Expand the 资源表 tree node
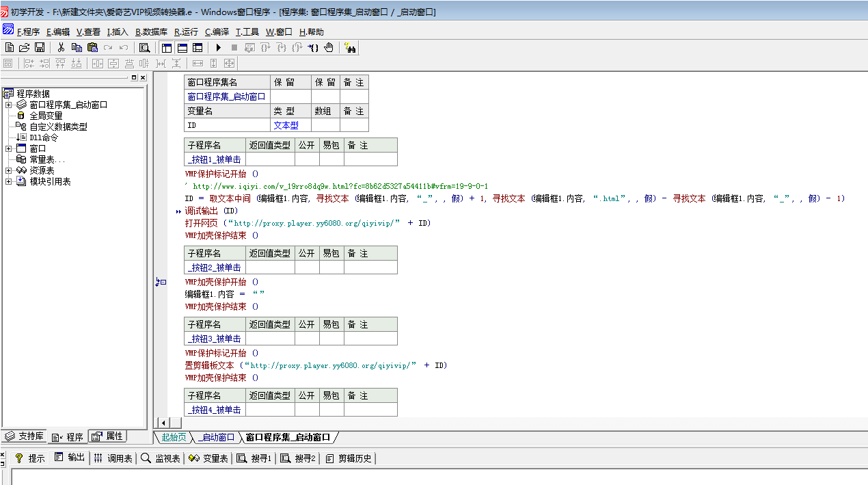 coord(8,170)
